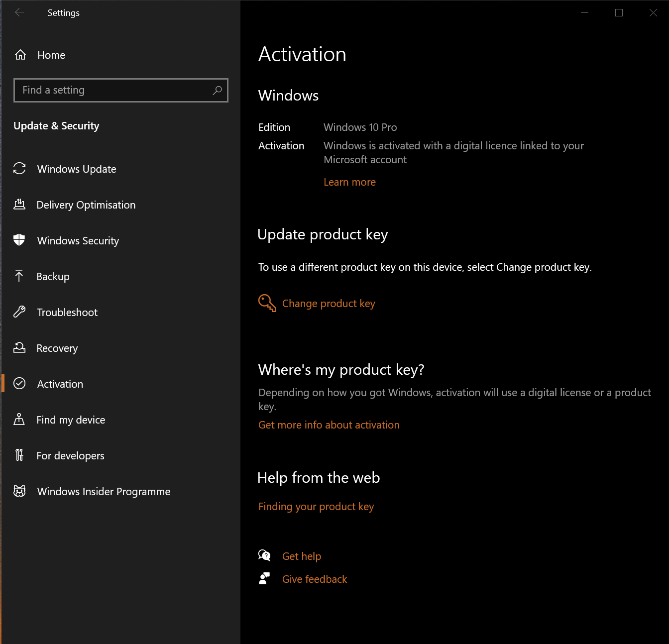Click the Windows Insider cat icon

(x=19, y=491)
